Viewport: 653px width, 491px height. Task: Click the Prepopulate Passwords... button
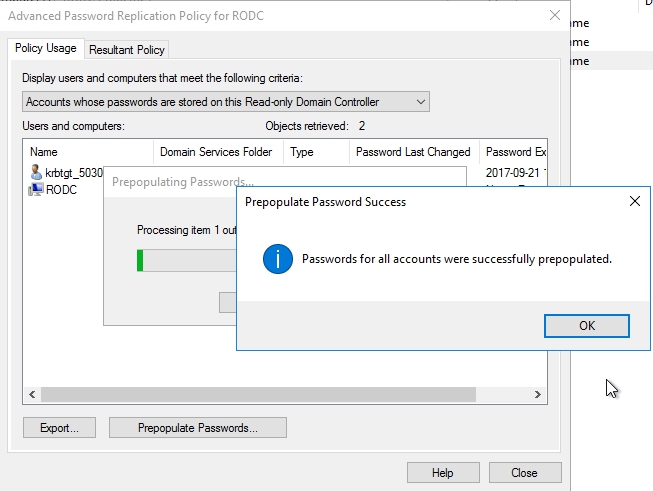198,428
